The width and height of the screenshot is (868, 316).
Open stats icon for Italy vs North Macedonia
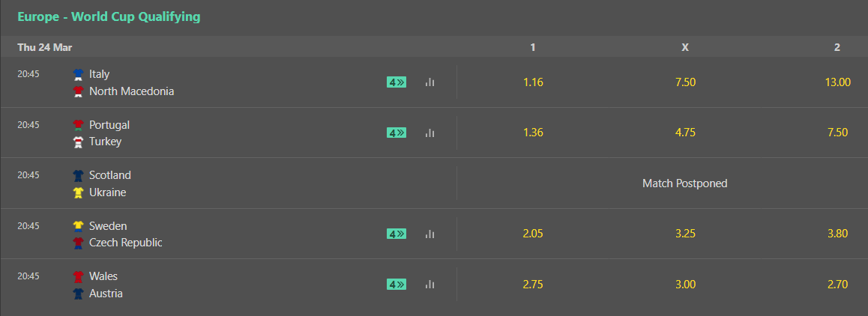click(x=430, y=82)
